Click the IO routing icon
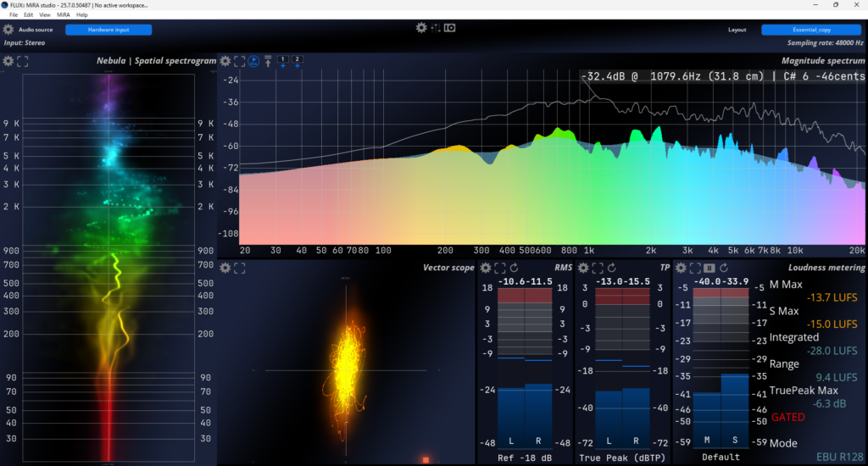This screenshot has width=868, height=466. coord(450,28)
